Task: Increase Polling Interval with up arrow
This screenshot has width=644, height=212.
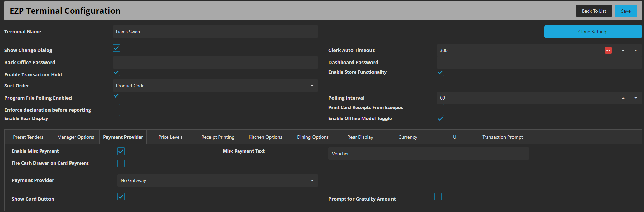Action: [x=623, y=98]
